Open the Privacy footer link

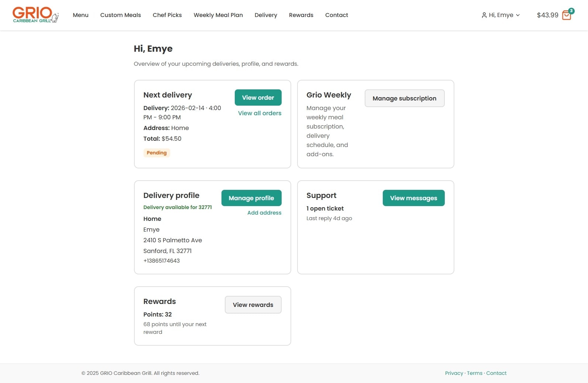454,373
